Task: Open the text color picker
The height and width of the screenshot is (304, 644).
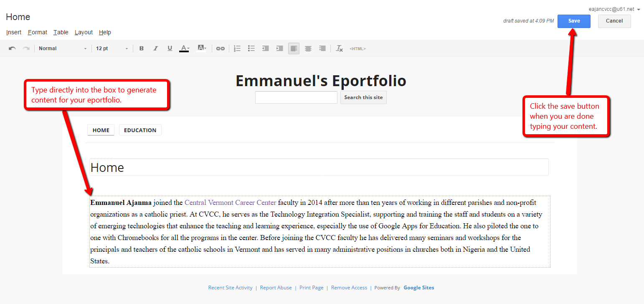Action: tap(184, 48)
